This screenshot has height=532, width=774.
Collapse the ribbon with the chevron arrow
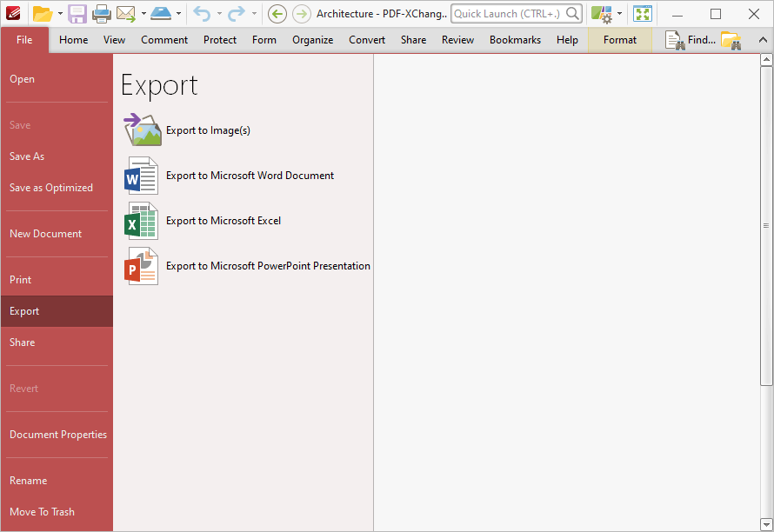coord(762,39)
